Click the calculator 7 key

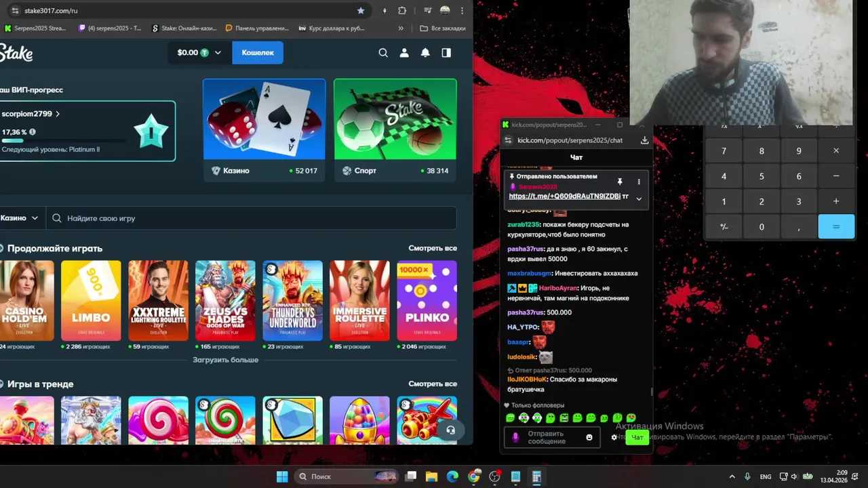(x=724, y=151)
